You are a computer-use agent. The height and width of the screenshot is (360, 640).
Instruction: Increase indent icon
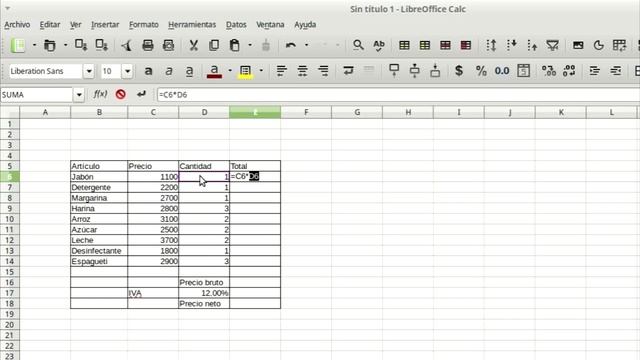595,71
